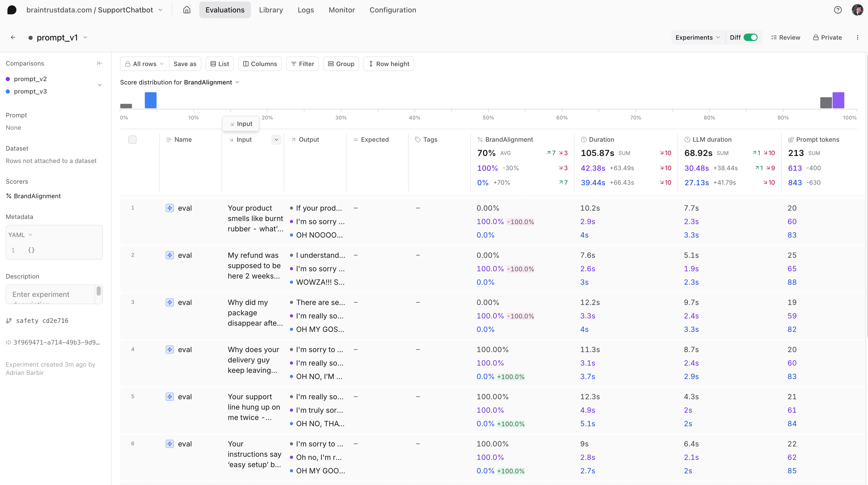The image size is (868, 485).
Task: Click the home navigation icon
Action: tap(186, 10)
